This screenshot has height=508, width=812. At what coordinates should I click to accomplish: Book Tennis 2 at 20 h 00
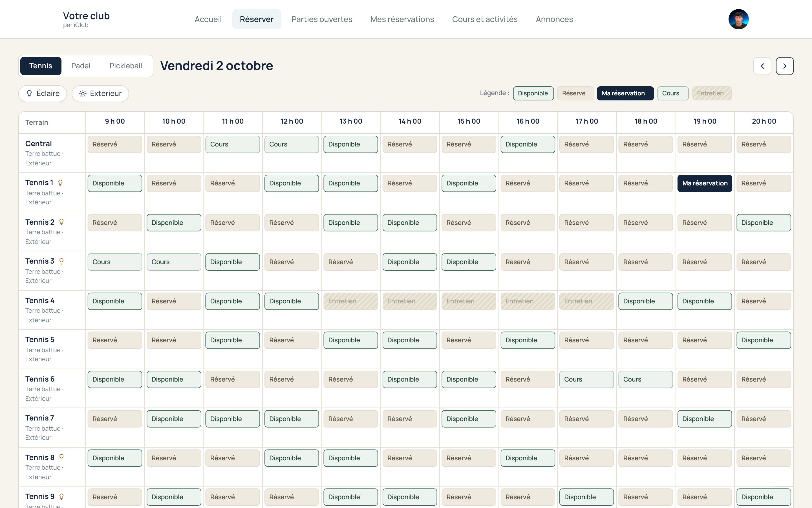[x=764, y=223]
